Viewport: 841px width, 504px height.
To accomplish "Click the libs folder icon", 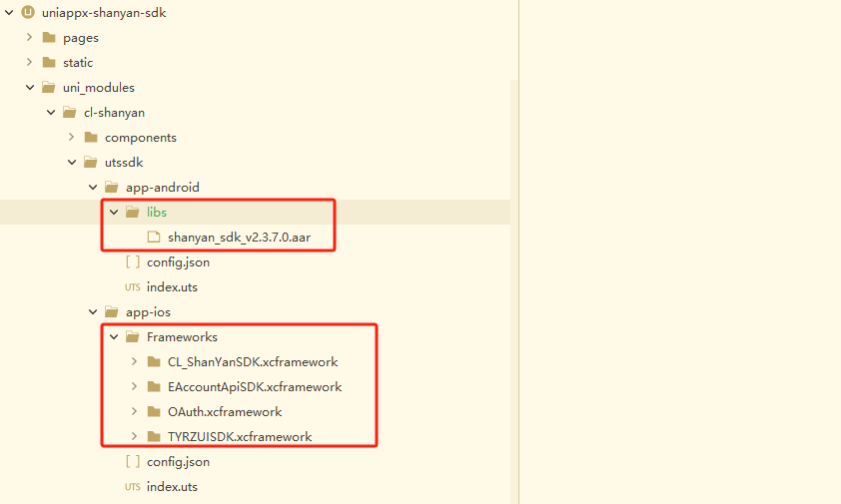I will 133,212.
